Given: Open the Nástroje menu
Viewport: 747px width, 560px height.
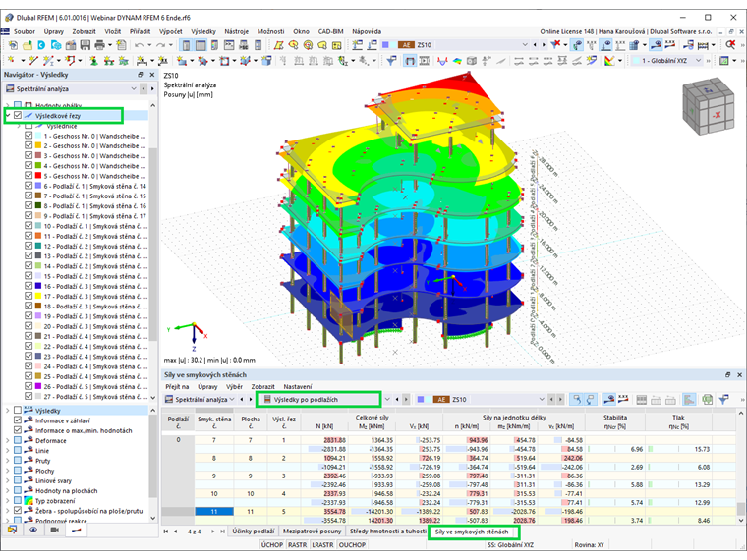Looking at the screenshot, I should (x=236, y=31).
